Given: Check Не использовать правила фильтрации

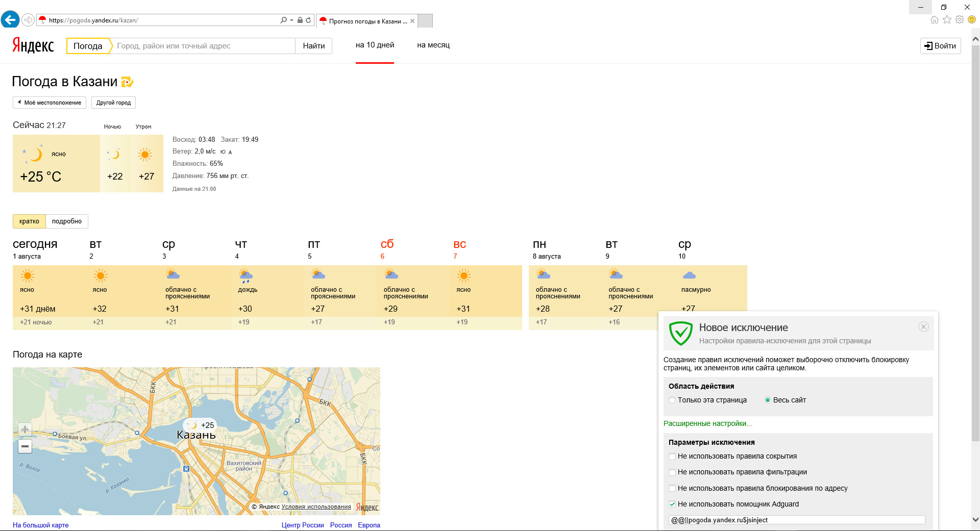Looking at the screenshot, I should 672,472.
